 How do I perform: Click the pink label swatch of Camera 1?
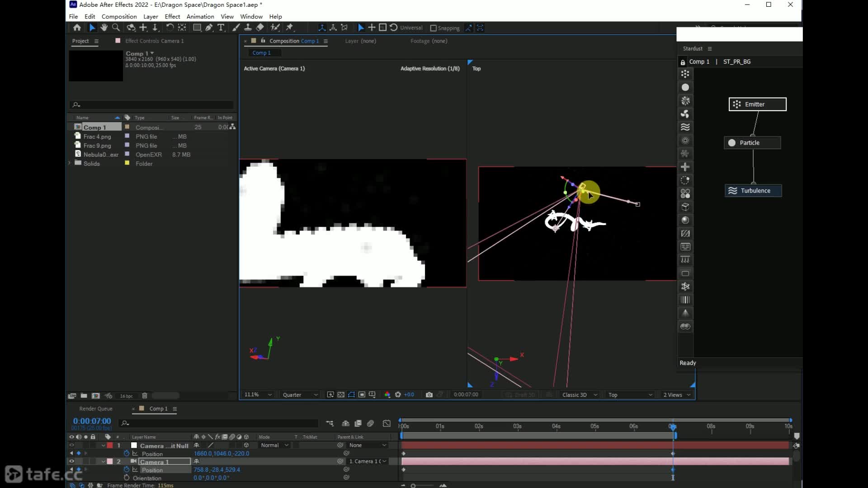tap(110, 461)
